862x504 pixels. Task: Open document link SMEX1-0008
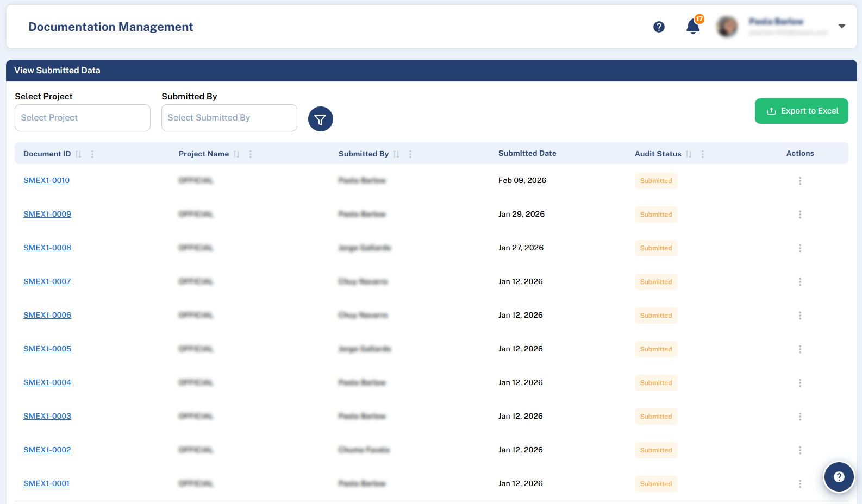pos(47,248)
